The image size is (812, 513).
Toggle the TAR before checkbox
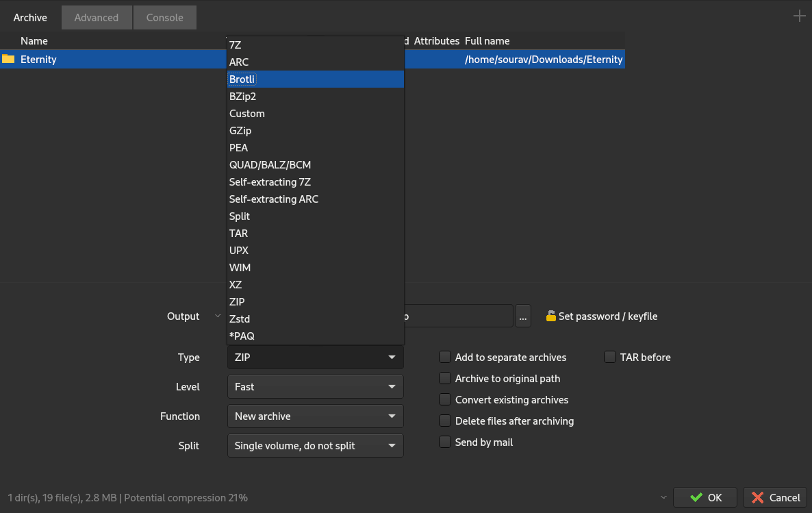click(610, 358)
